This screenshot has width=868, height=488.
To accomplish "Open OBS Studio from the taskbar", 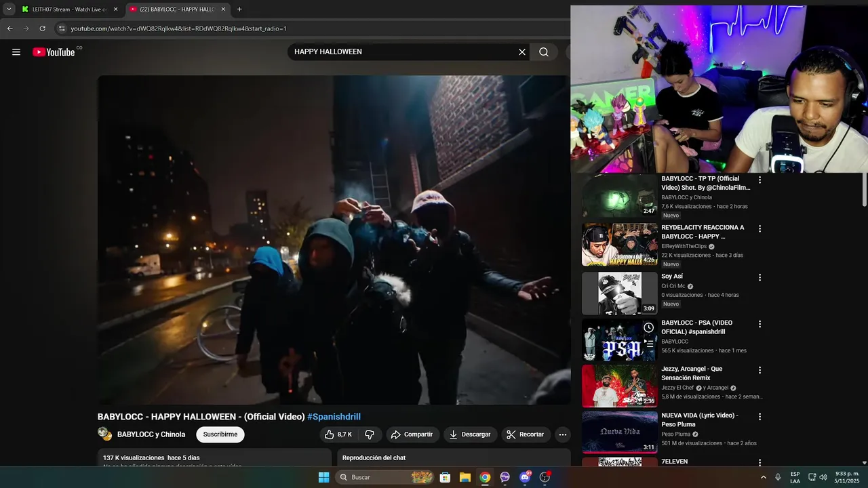I will 545,477.
